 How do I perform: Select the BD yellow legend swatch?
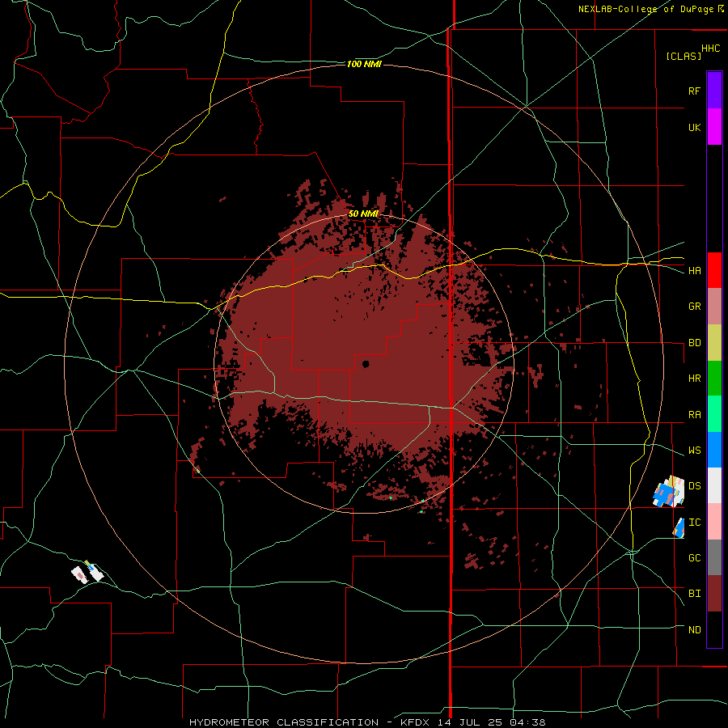[x=714, y=343]
